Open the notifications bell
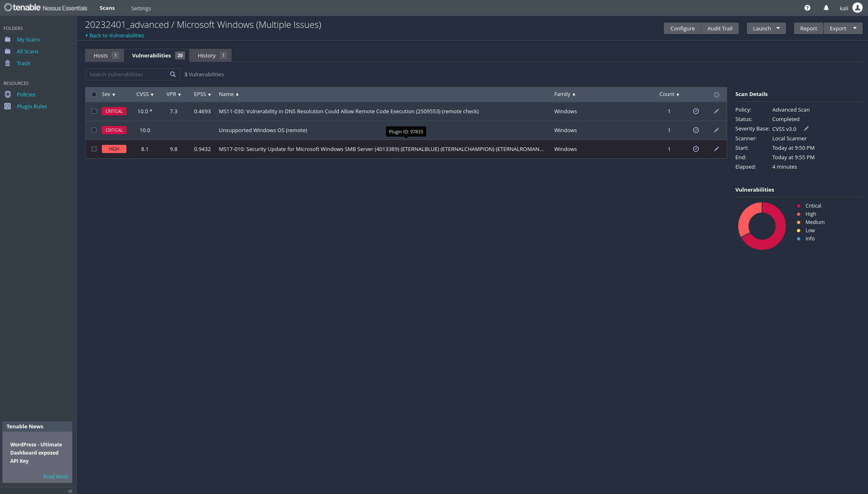This screenshot has width=868, height=494. point(826,8)
